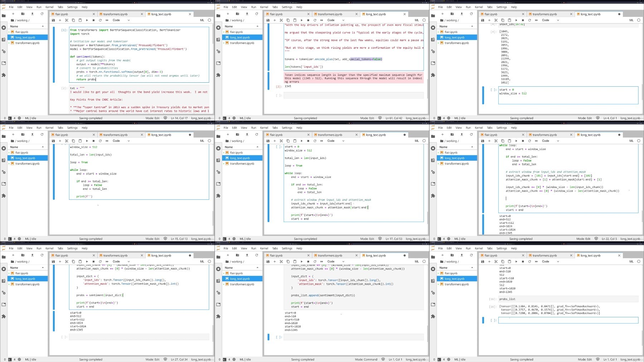This screenshot has width=644, height=362.
Task: Open file browser sidebar in top-left panel
Action: 4,15
